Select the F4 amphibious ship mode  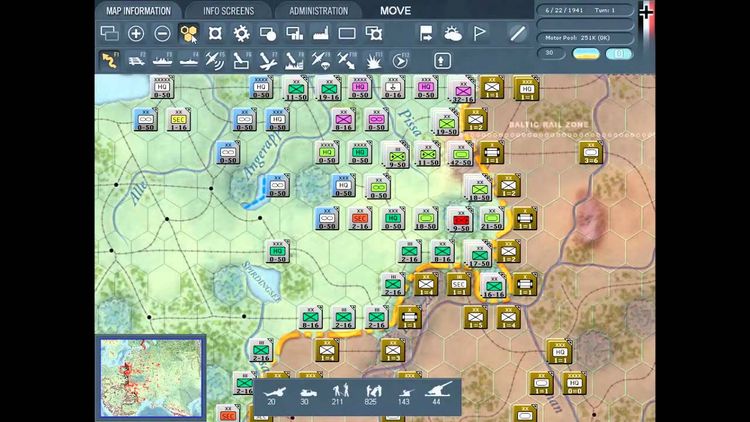coord(189,61)
